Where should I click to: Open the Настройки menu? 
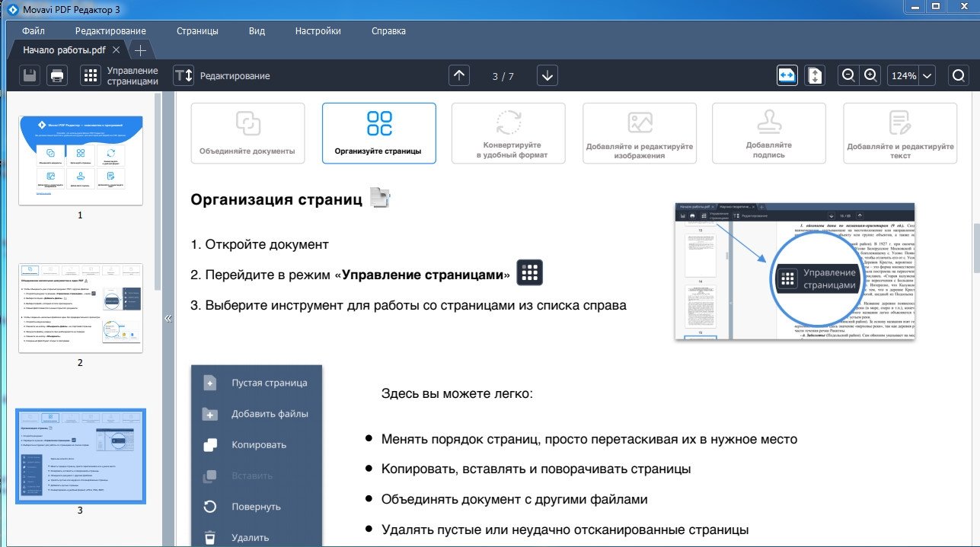[318, 31]
